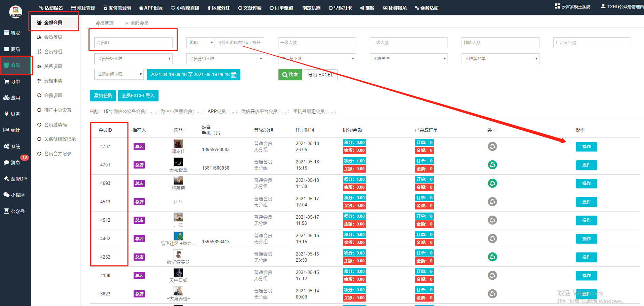Click the 会员EXCEL导入 button
This screenshot has height=306, width=644.
[138, 96]
